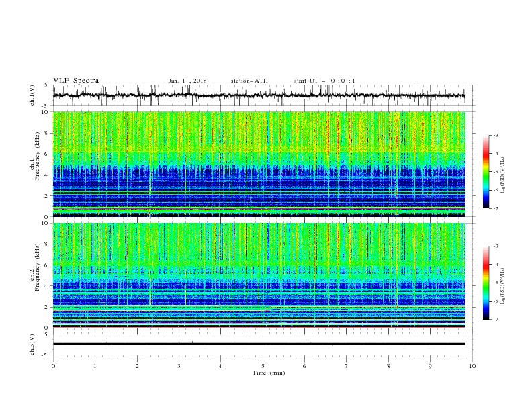Click the ch.3 flat black voltage trace
Viewport: 532px width, 411px height.
pyautogui.click(x=259, y=344)
